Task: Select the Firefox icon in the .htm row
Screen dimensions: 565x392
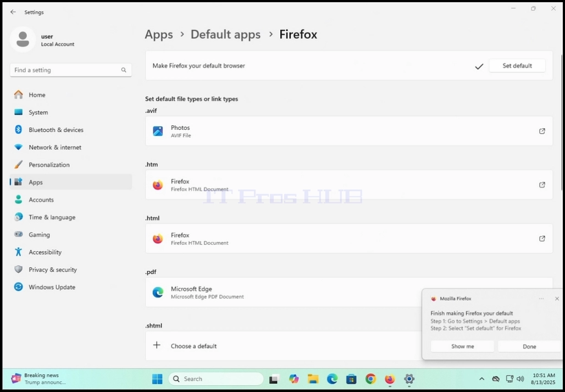Action: 158,185
